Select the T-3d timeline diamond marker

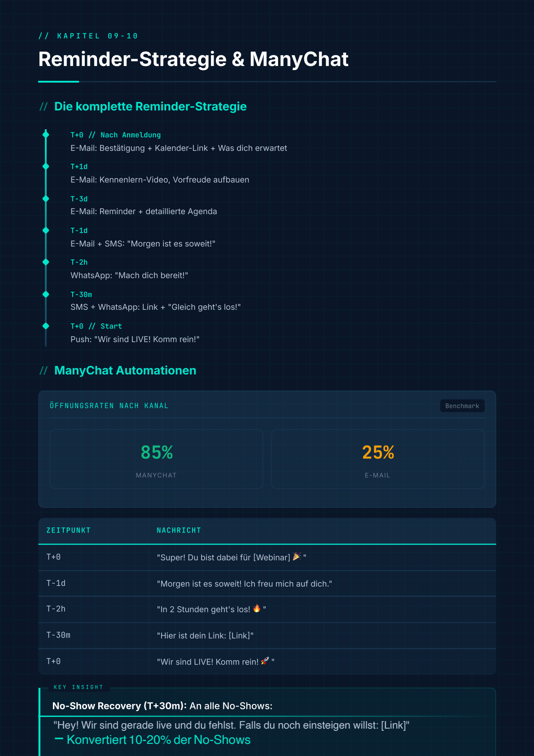click(46, 198)
